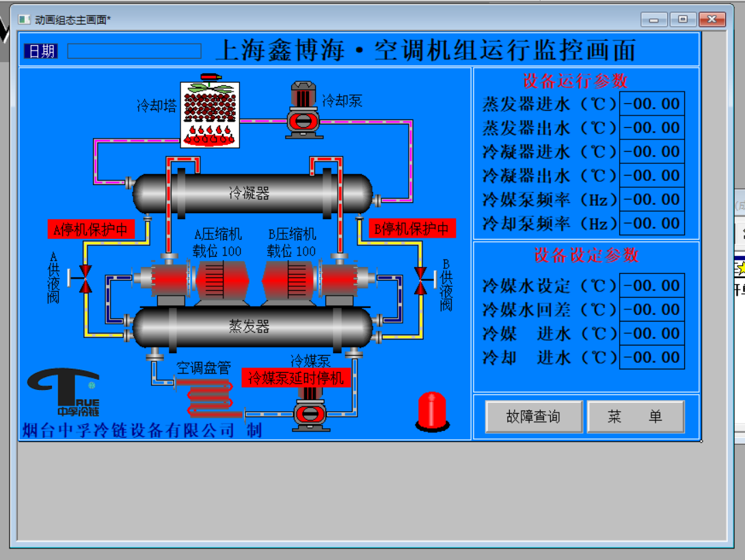
Task: Click the evaporator (蒸发器) vessel
Action: point(252,327)
